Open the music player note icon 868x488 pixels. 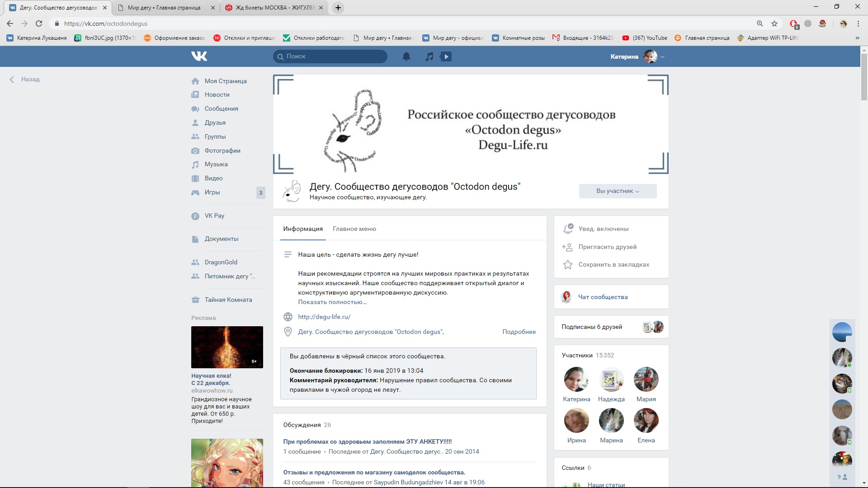point(429,56)
